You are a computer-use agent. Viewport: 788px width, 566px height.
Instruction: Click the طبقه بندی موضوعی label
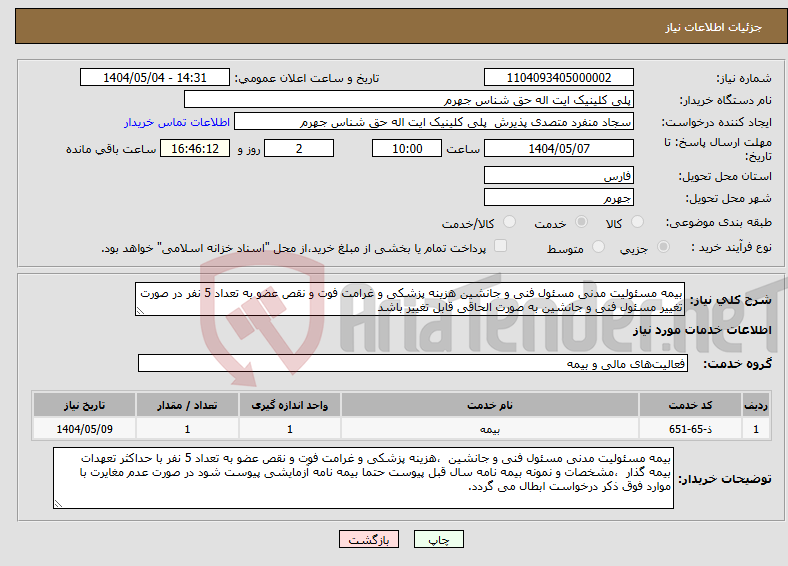[719, 222]
